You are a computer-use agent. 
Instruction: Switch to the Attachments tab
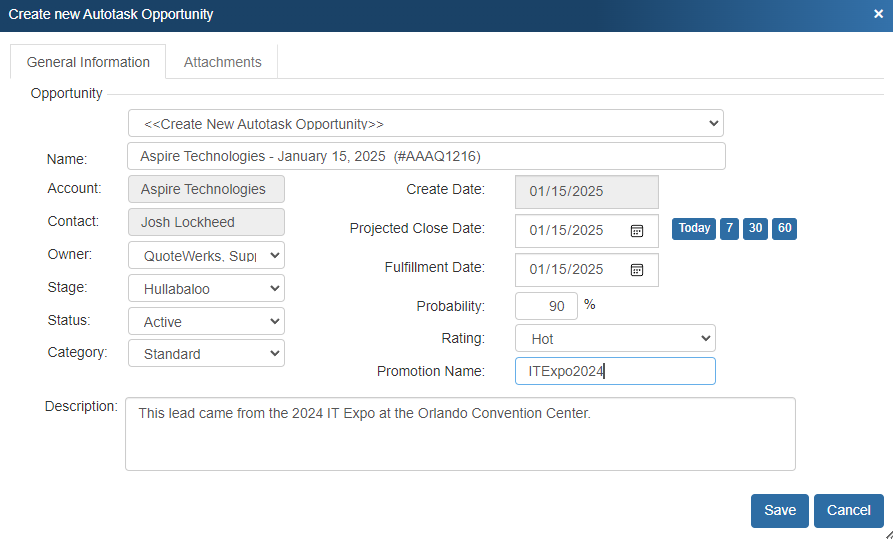(x=222, y=62)
